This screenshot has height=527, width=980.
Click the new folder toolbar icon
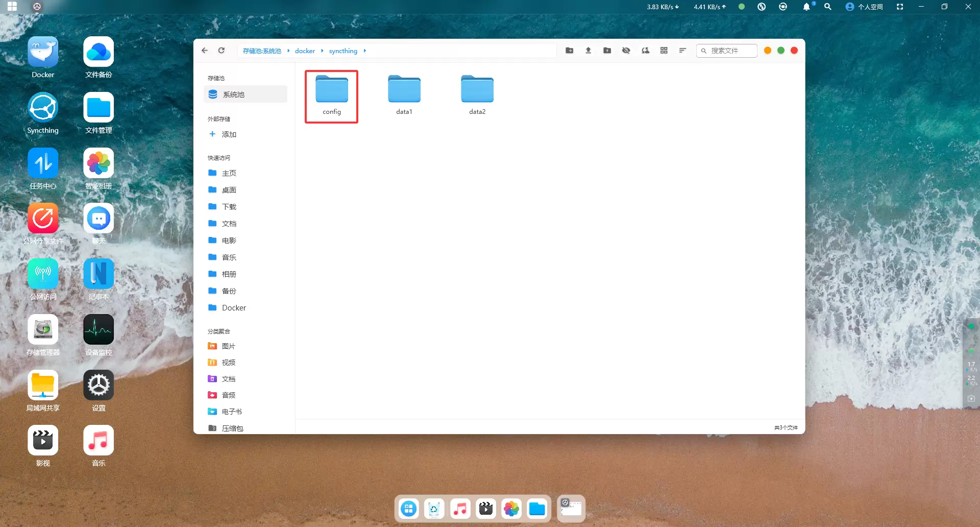point(569,51)
